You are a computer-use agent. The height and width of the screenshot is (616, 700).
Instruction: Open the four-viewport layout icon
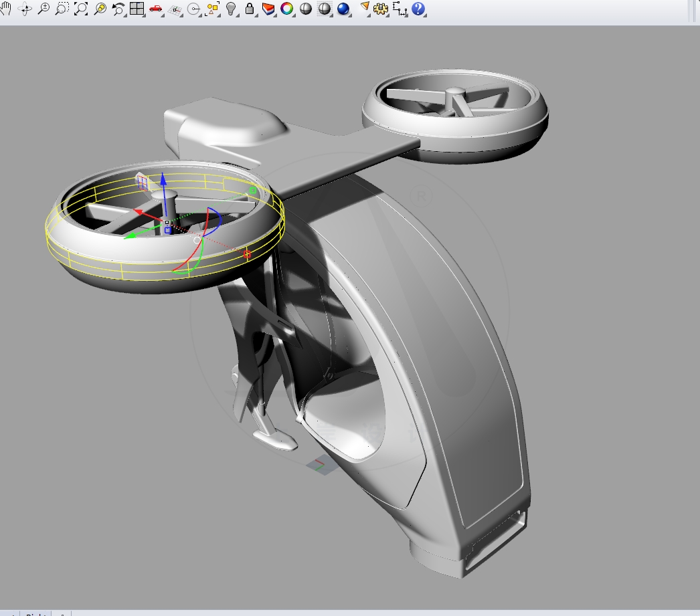point(139,9)
